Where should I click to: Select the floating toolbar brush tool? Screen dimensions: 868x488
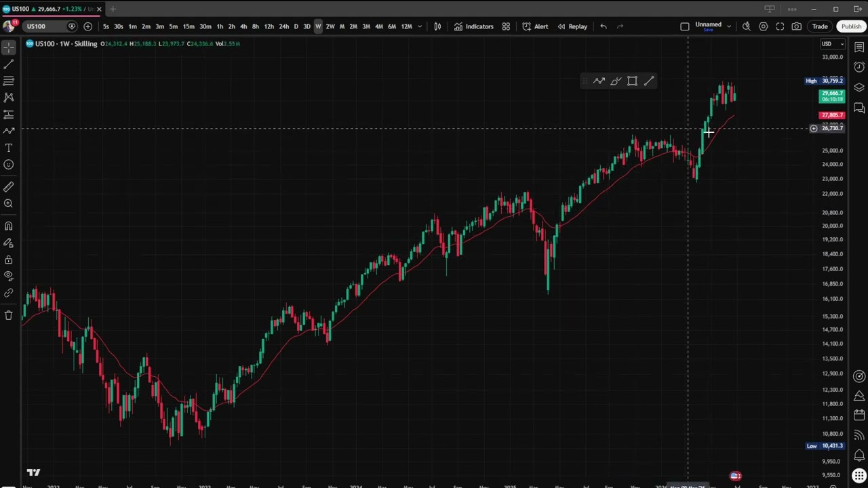coord(616,81)
